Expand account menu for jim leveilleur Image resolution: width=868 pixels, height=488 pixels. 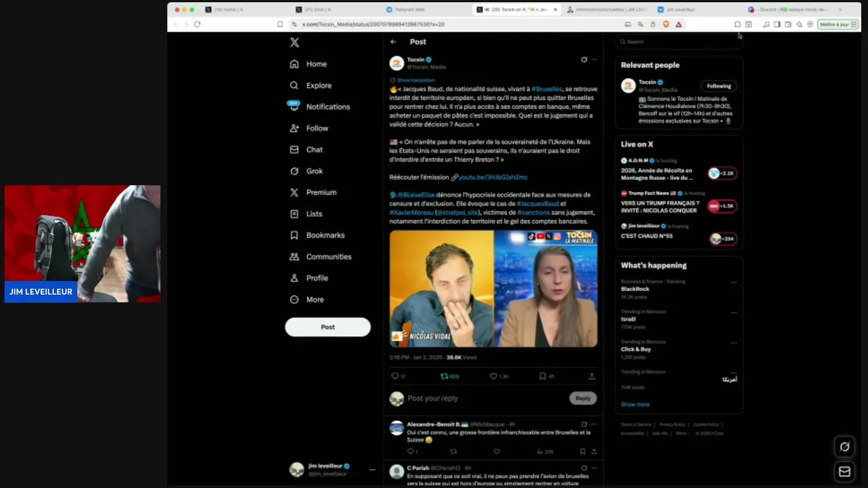[372, 469]
